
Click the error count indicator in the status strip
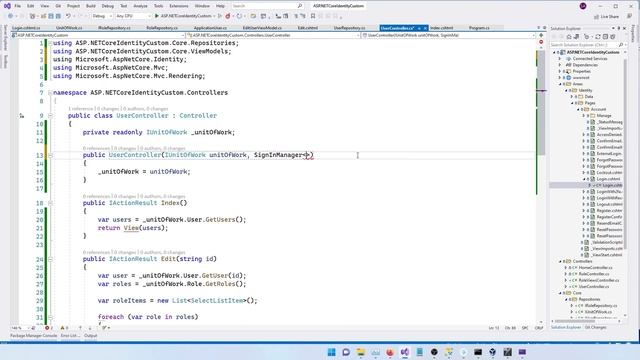[49, 328]
